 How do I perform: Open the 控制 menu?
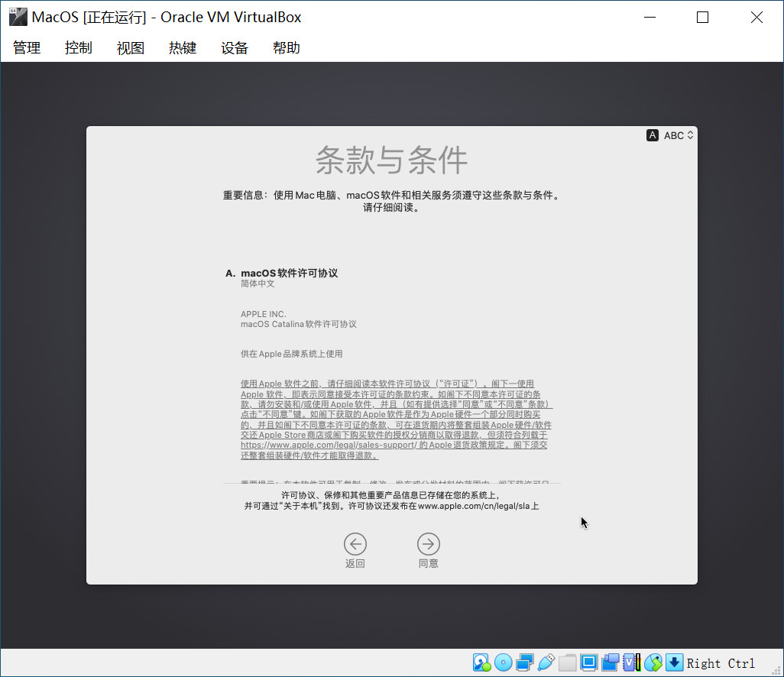pyautogui.click(x=79, y=47)
